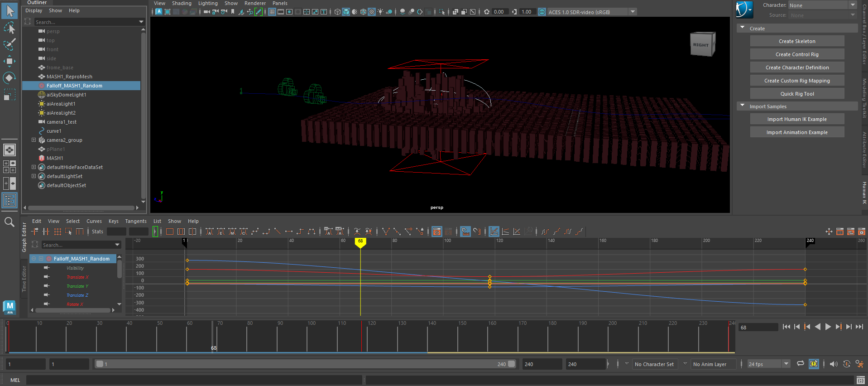Image resolution: width=868 pixels, height=386 pixels.
Task: Click the viewport RIGHT view cube
Action: [703, 44]
